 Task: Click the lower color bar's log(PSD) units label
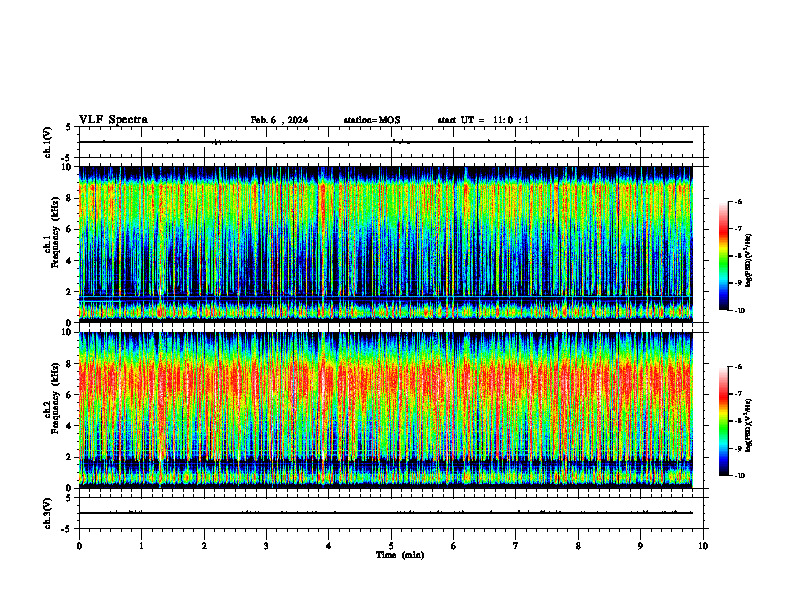(x=749, y=425)
